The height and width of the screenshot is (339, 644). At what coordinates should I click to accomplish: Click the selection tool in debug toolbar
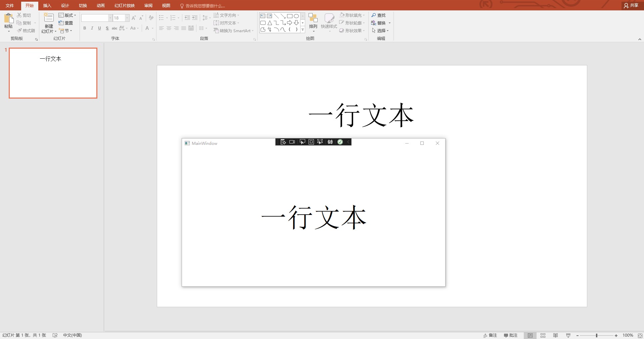pyautogui.click(x=302, y=142)
